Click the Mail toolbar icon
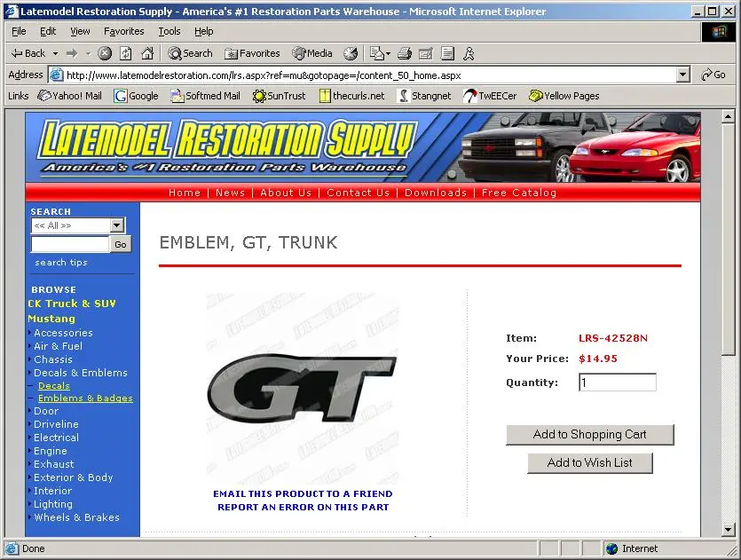Screen dimensions: 741x560 click(x=376, y=53)
